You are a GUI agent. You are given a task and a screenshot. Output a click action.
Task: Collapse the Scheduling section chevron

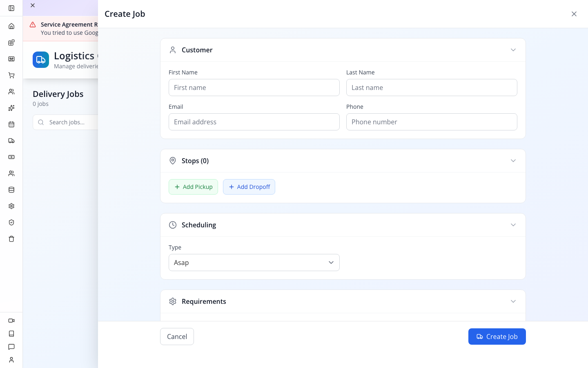tap(513, 225)
